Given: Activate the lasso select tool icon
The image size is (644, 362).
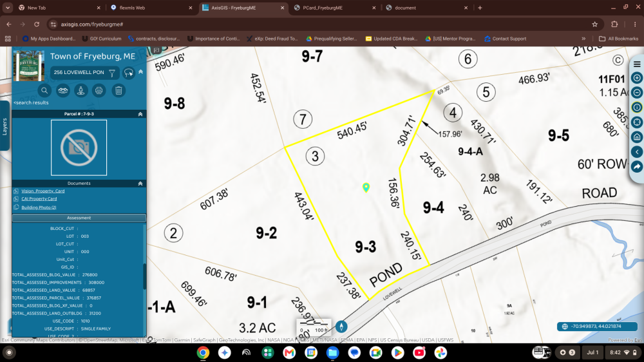Looking at the screenshot, I should 129,73.
